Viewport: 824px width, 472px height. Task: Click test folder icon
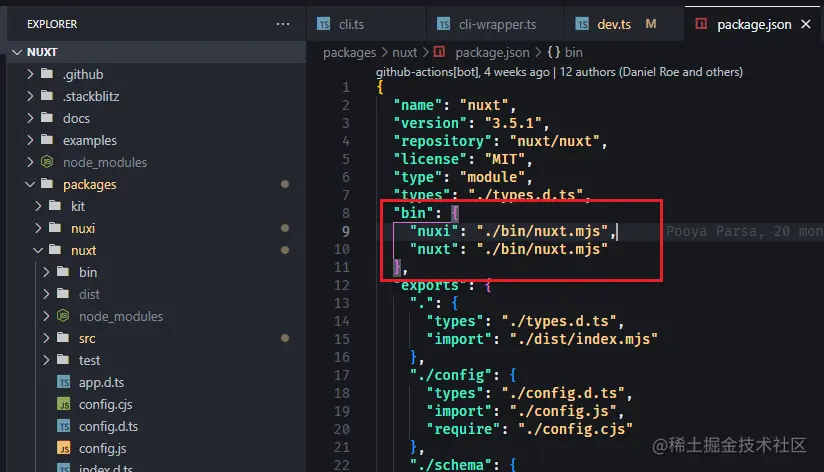tap(63, 360)
